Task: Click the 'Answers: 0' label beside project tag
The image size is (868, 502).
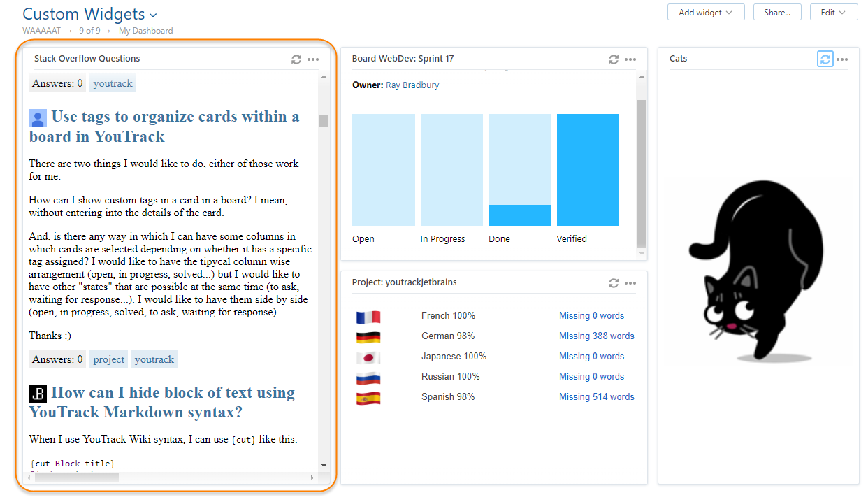Action: click(x=57, y=359)
